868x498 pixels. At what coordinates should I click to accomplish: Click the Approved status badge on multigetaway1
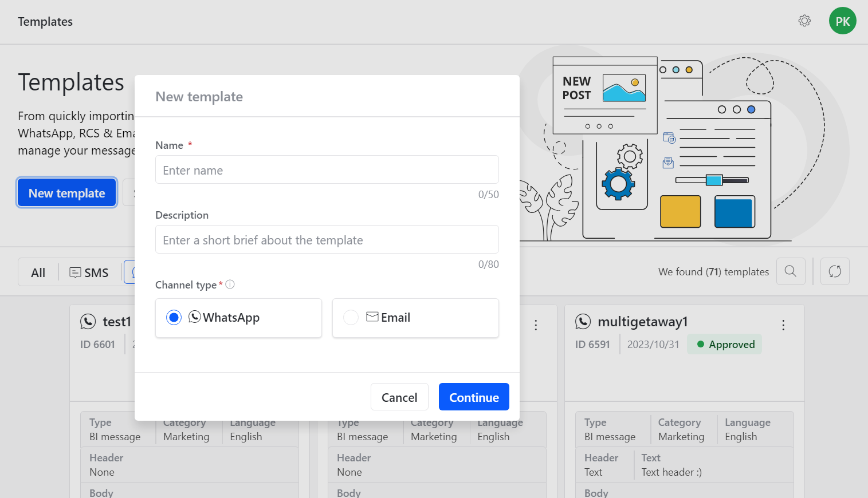724,344
